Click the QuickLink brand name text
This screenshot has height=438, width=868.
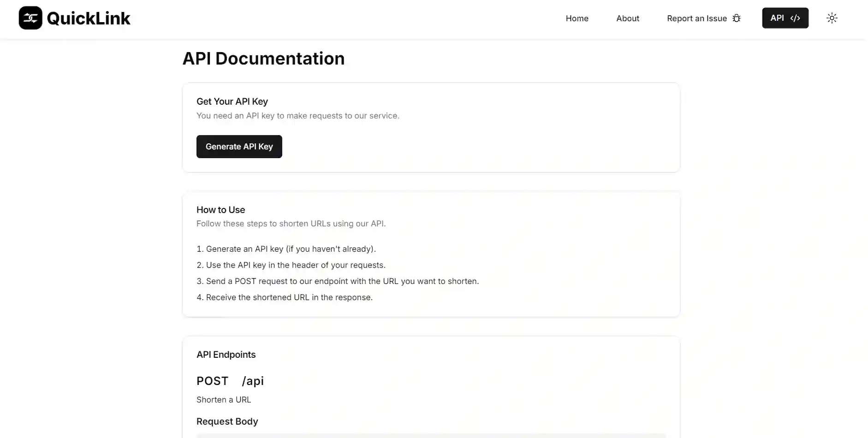click(89, 18)
